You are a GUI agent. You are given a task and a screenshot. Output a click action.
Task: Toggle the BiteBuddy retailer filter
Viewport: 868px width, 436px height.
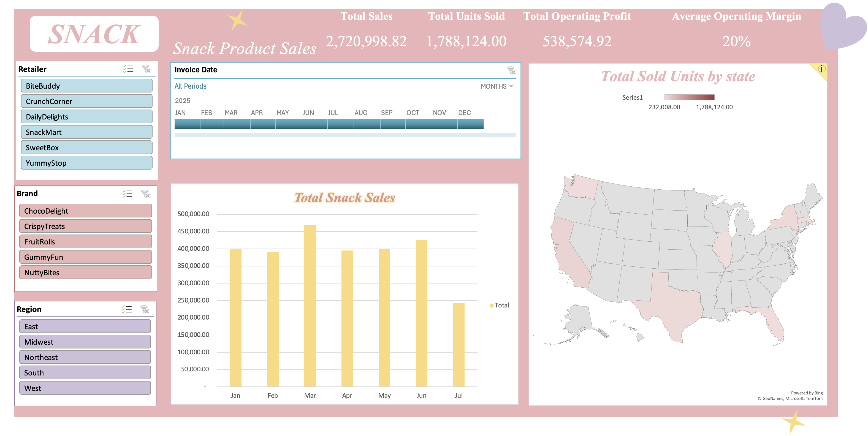(86, 86)
